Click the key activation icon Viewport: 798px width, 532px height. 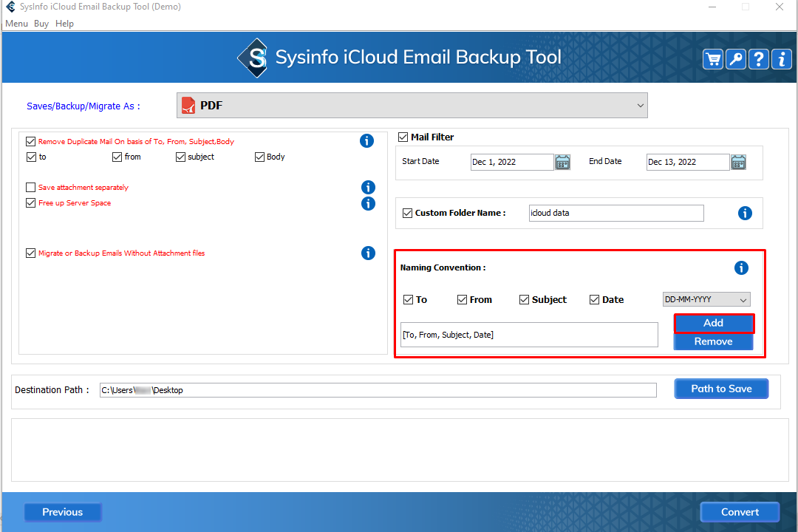click(735, 60)
